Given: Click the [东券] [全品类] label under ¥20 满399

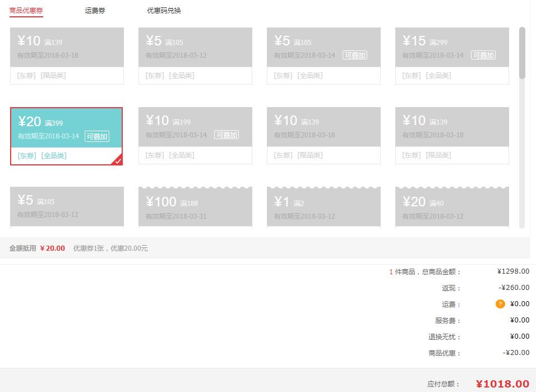Looking at the screenshot, I should [42, 156].
